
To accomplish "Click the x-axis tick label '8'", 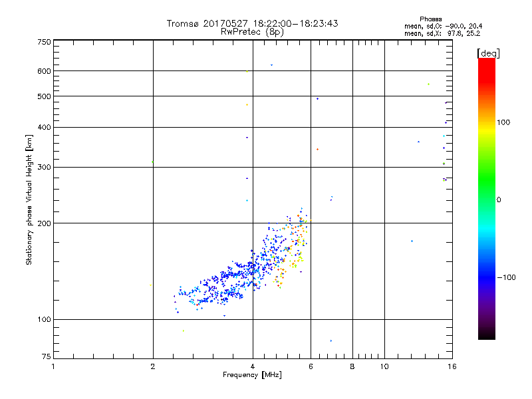I will click(352, 366).
